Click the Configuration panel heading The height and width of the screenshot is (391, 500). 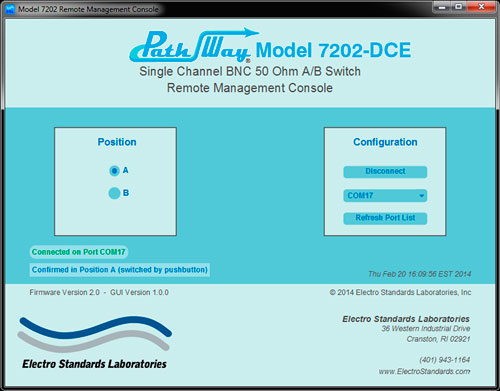(x=385, y=142)
